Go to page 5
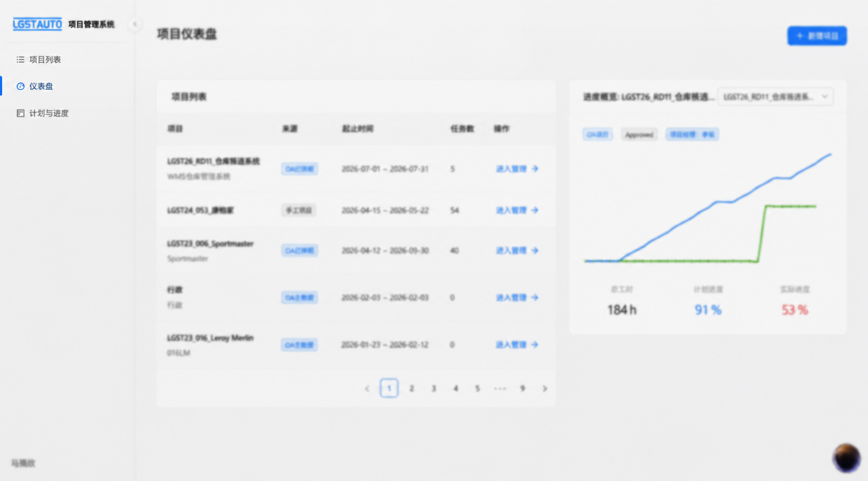868x481 pixels. (477, 388)
